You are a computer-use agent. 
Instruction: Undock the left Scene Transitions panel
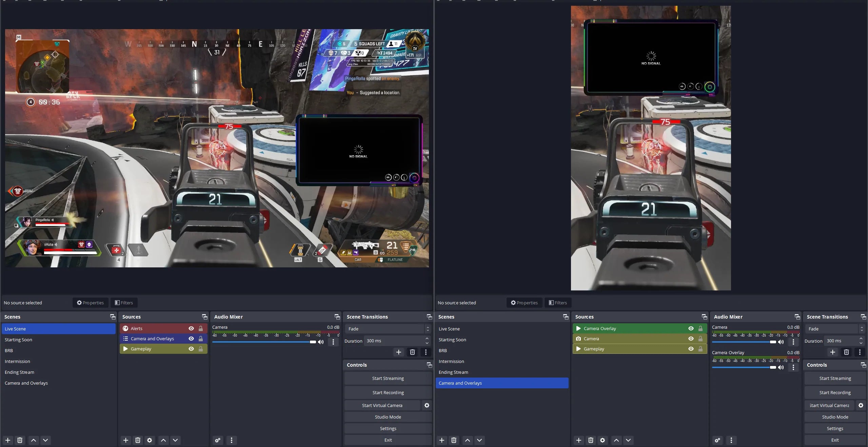coord(429,317)
